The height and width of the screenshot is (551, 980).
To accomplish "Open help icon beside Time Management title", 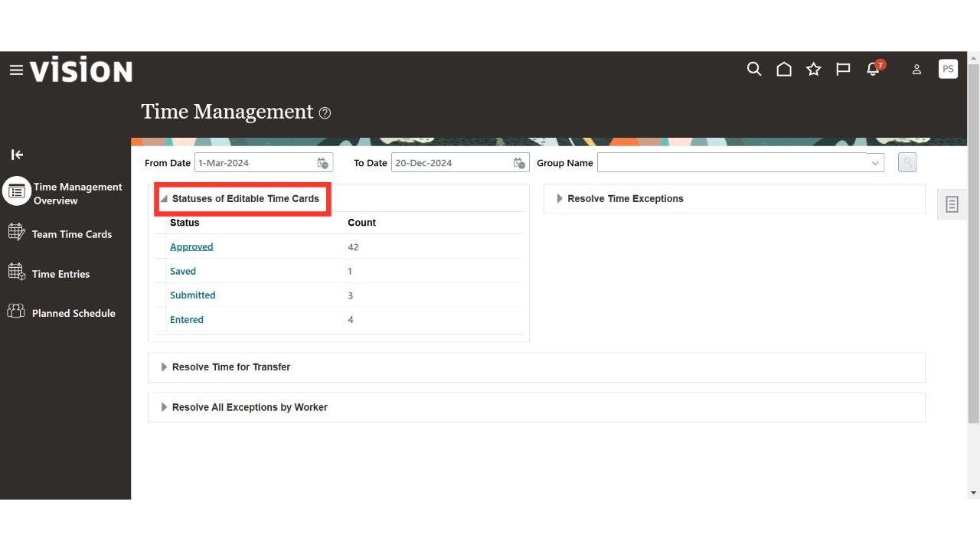I will click(x=325, y=113).
